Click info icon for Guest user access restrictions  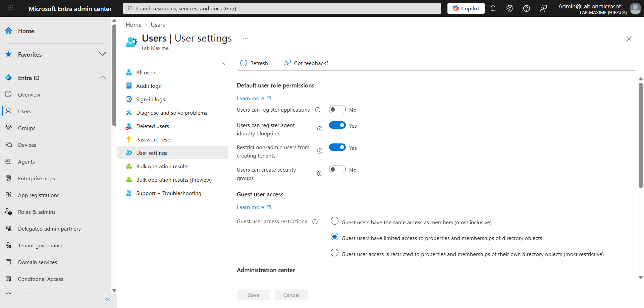point(315,222)
